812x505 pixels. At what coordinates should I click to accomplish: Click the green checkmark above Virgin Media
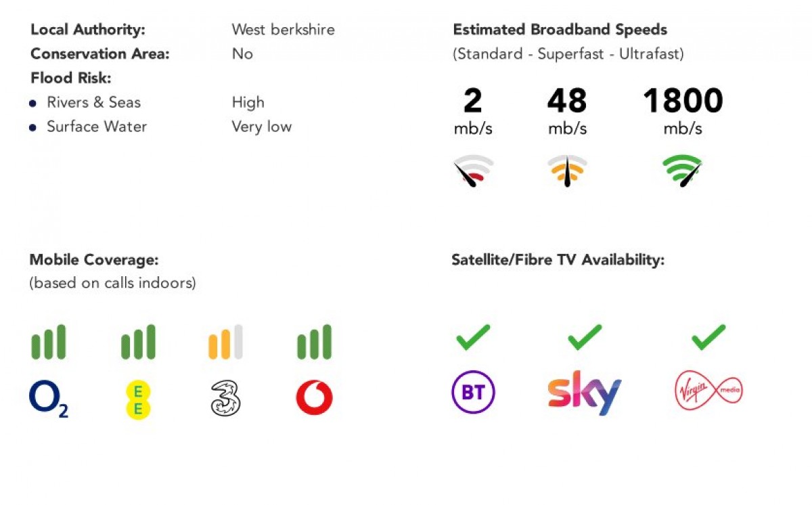coord(708,337)
